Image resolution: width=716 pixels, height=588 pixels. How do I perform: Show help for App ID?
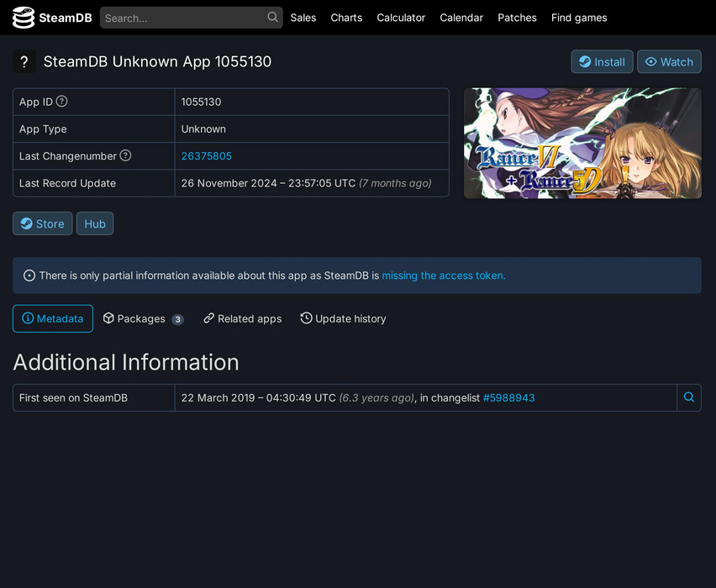[61, 102]
